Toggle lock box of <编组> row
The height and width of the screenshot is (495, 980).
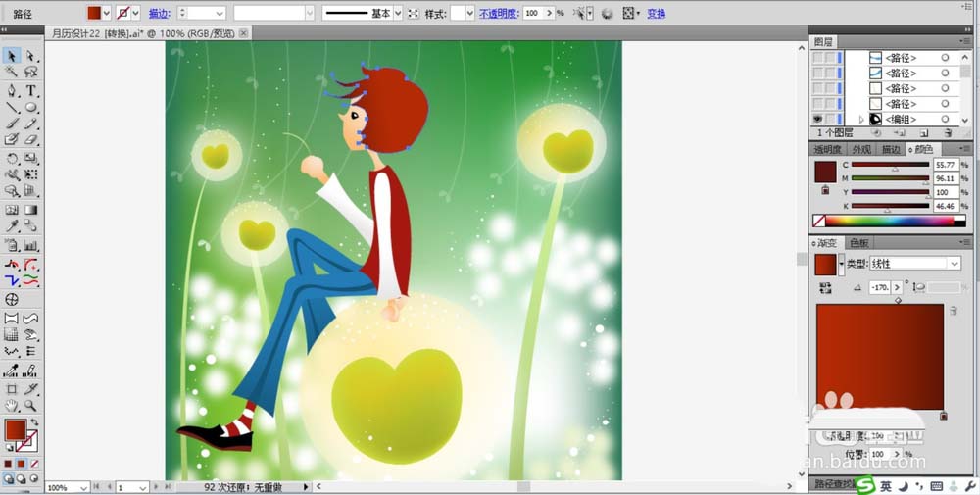click(829, 119)
